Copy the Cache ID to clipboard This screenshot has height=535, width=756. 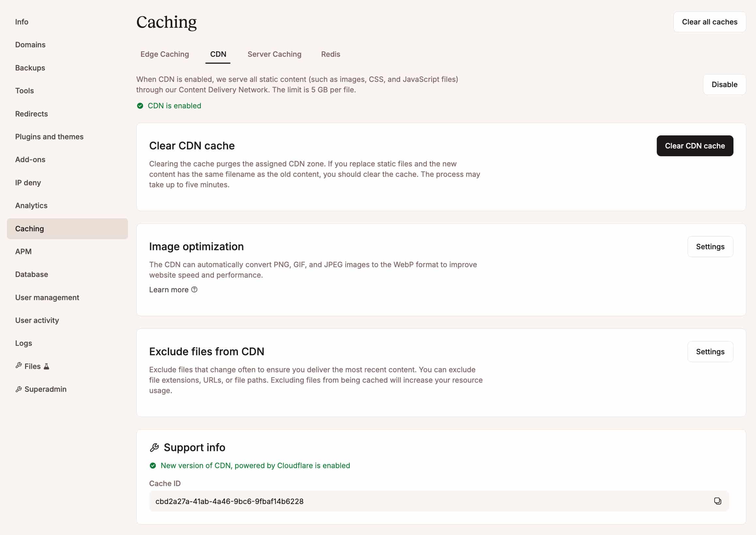coord(717,501)
